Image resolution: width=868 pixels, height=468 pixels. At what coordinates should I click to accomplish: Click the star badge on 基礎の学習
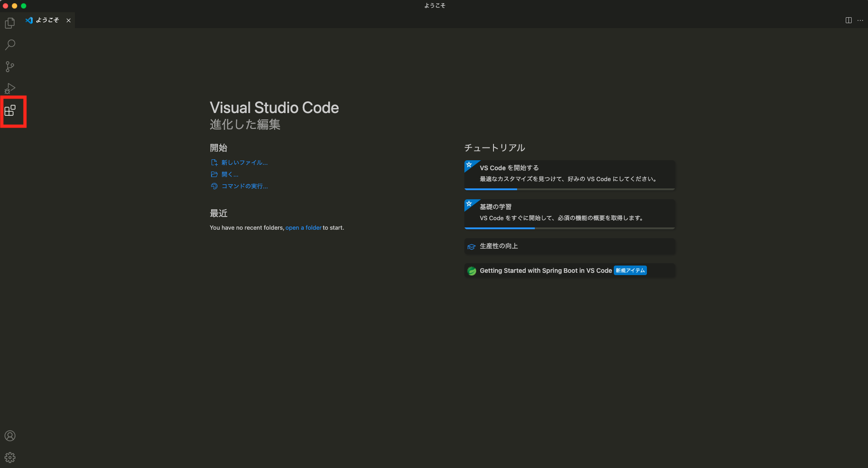pos(469,204)
